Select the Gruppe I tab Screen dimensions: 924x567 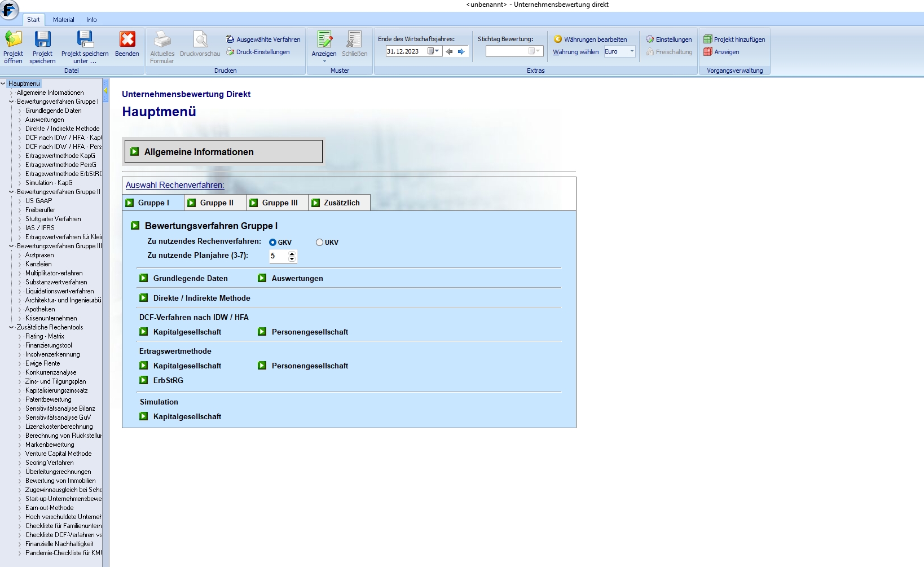(x=153, y=203)
